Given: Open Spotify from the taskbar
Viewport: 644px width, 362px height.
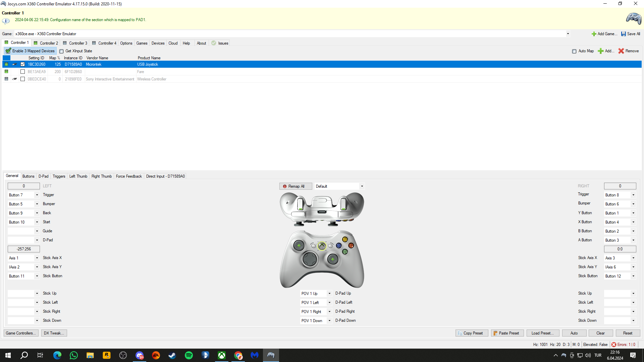Looking at the screenshot, I should pos(189,355).
